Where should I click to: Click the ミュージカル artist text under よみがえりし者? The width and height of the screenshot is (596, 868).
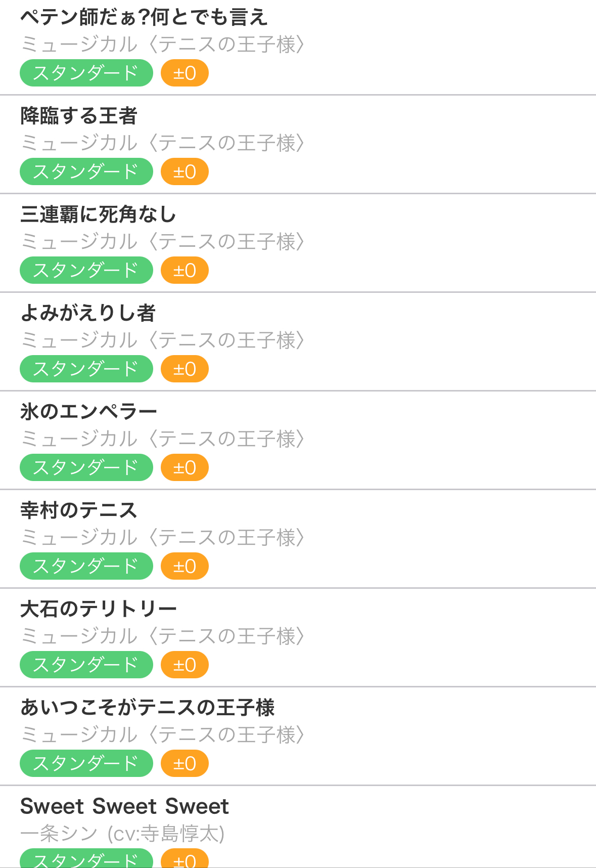coord(163,340)
